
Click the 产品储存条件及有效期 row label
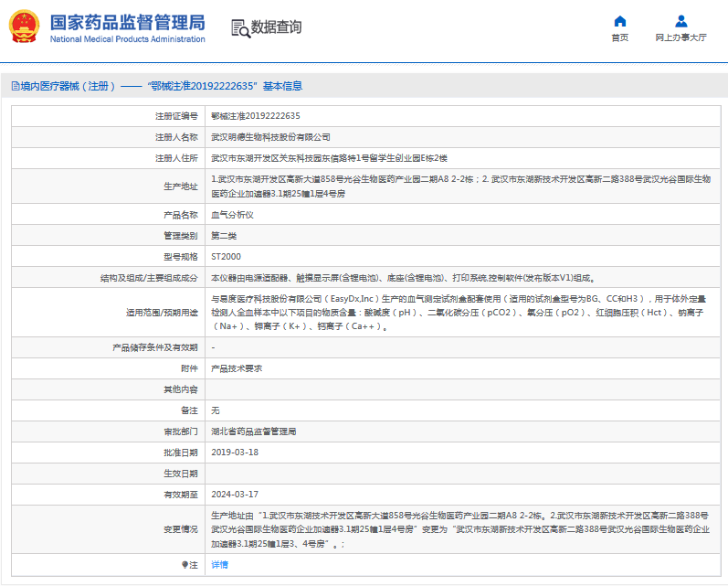155,347
